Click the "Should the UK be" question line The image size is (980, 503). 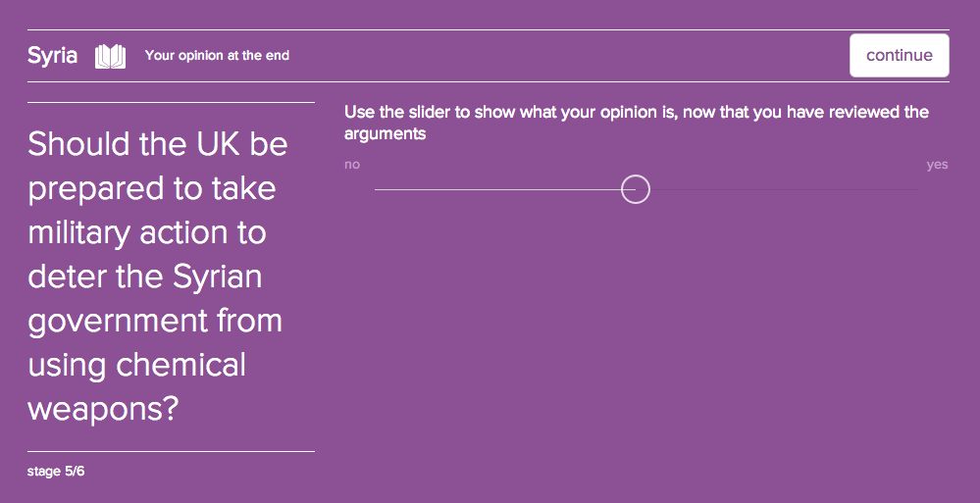(x=158, y=144)
